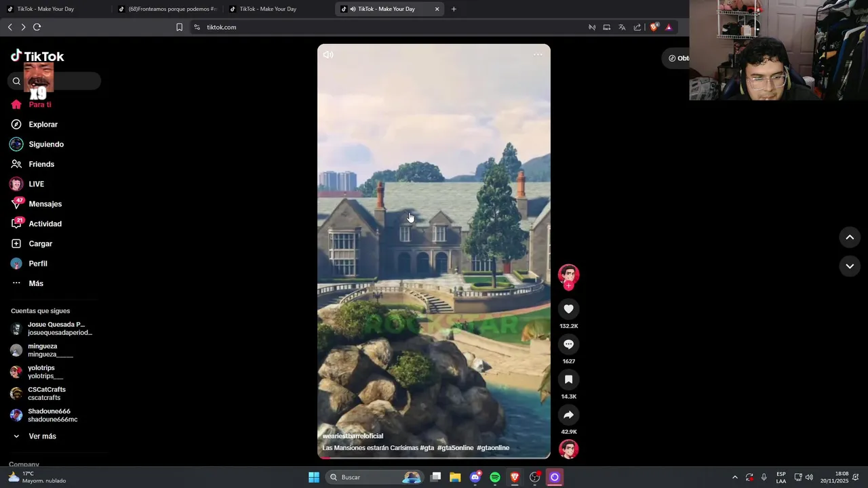Open File Explorer from the taskbar
This screenshot has height=488, width=868.
(x=455, y=477)
